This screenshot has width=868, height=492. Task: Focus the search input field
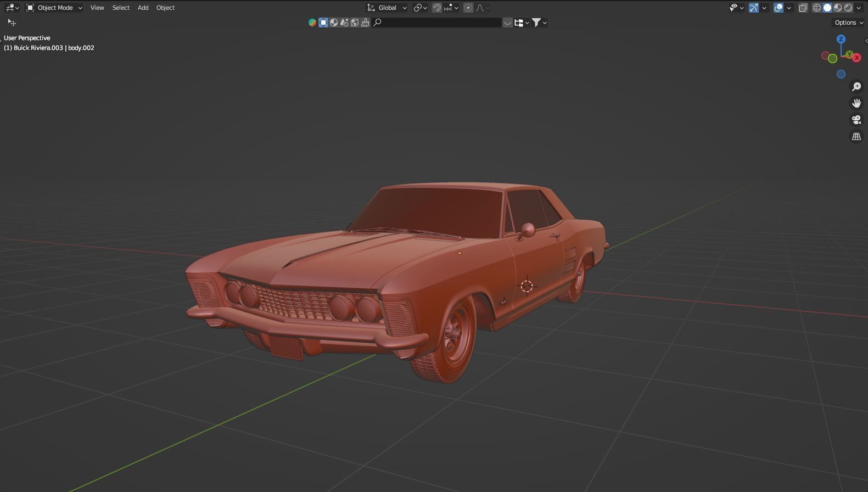point(437,23)
